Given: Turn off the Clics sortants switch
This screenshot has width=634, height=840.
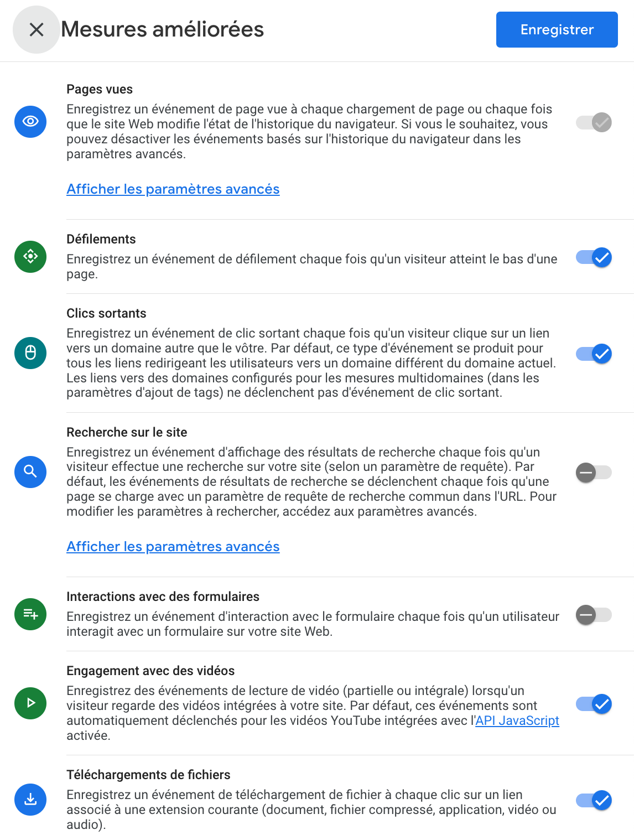Looking at the screenshot, I should click(594, 353).
